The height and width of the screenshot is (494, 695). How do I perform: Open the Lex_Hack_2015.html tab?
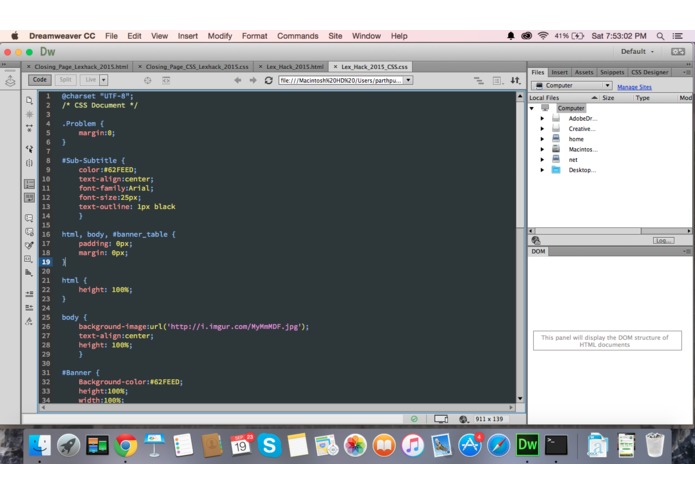[x=291, y=67]
